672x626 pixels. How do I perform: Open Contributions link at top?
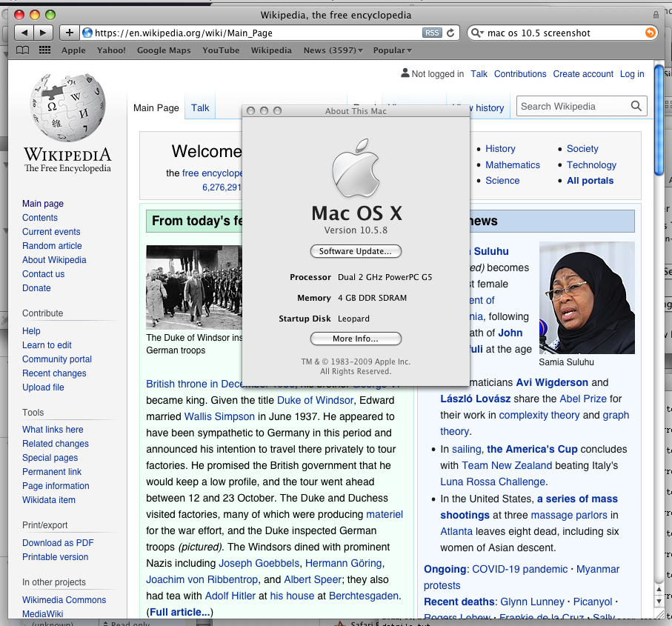click(520, 73)
